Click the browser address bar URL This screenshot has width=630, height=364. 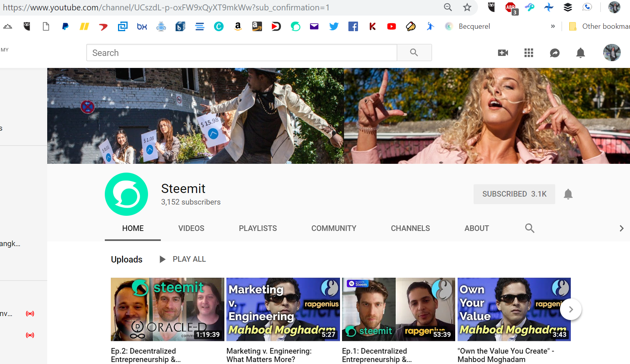click(166, 7)
